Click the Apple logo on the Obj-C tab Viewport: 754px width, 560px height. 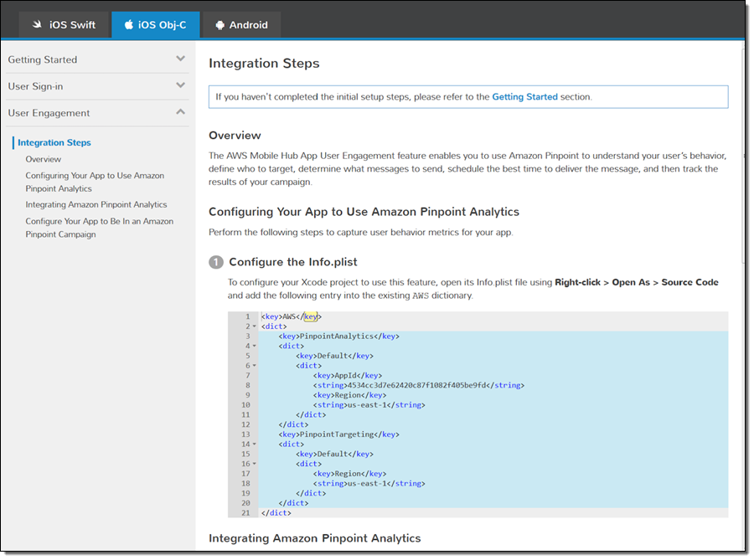pos(128,25)
